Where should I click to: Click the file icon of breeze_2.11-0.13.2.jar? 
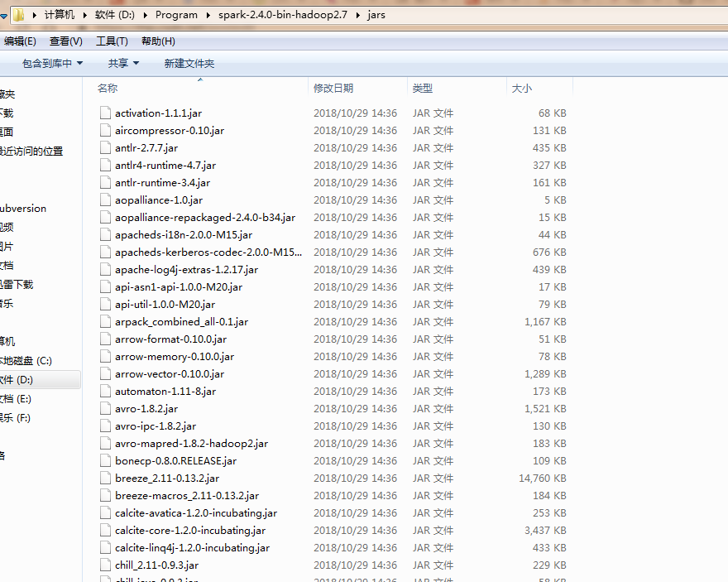(105, 479)
